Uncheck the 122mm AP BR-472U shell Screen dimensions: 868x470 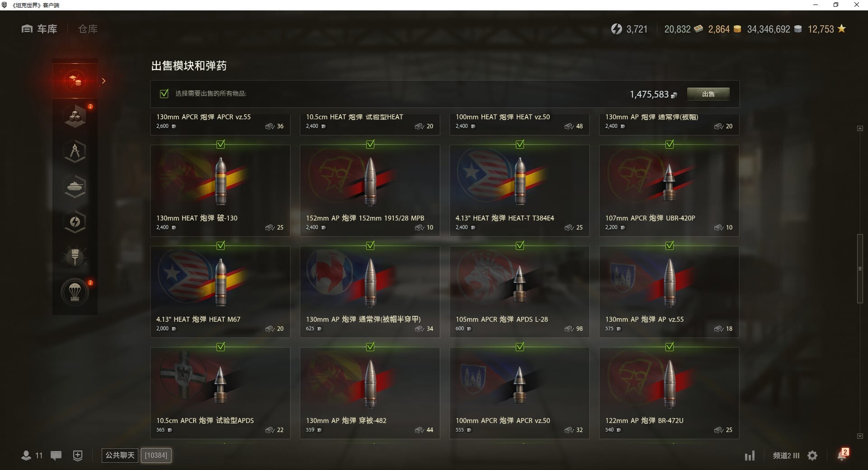click(x=670, y=347)
